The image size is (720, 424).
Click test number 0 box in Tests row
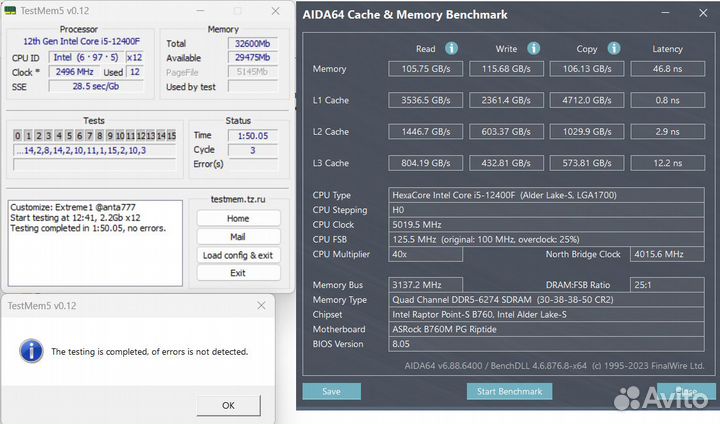[x=17, y=136]
